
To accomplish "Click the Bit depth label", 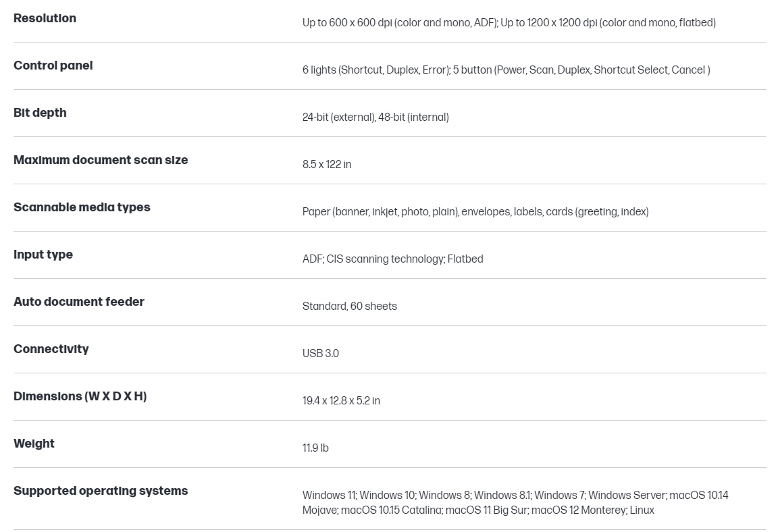I will (x=40, y=113).
